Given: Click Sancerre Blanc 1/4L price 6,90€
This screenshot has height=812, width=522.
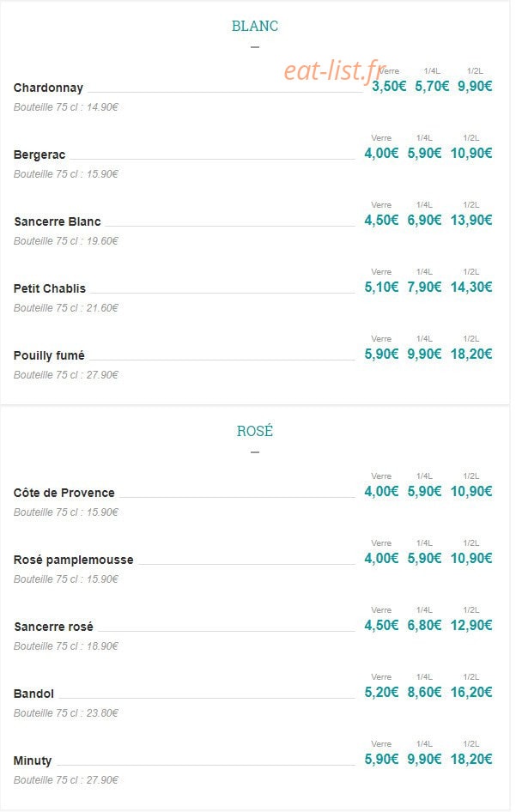Looking at the screenshot, I should (x=424, y=220).
